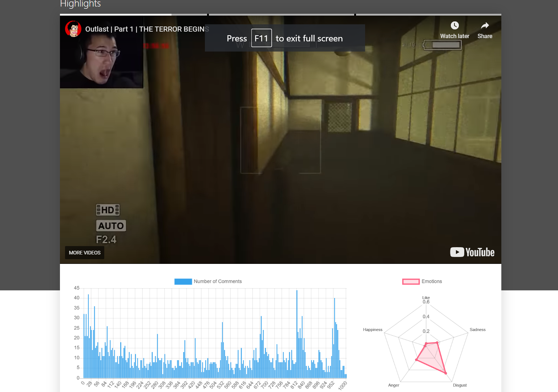Click the Watch later text label
558x392 pixels.
click(454, 36)
